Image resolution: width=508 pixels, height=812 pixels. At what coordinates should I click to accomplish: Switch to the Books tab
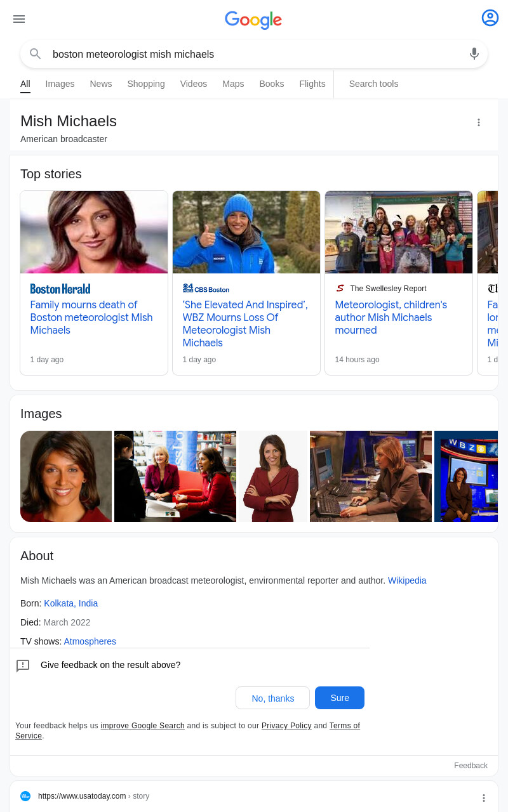point(272,84)
